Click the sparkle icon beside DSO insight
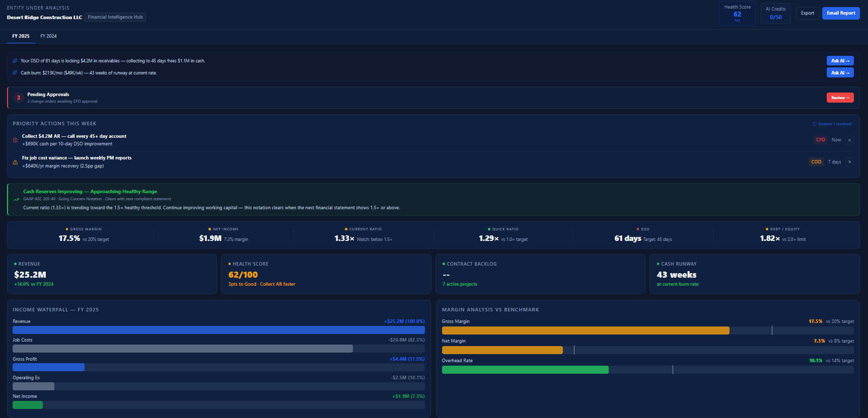The height and width of the screenshot is (418, 868). (x=15, y=61)
